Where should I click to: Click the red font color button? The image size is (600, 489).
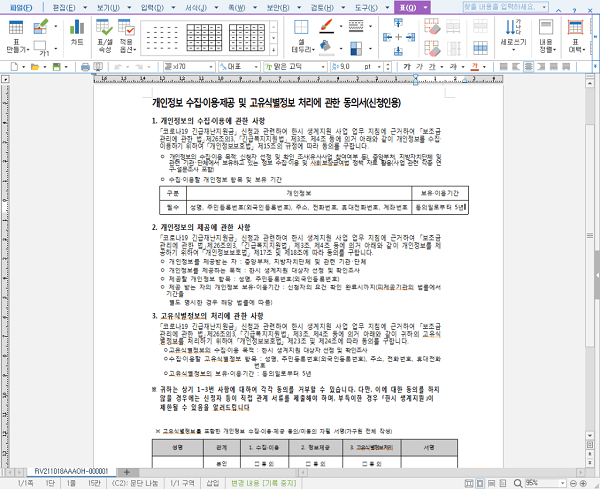click(x=475, y=67)
